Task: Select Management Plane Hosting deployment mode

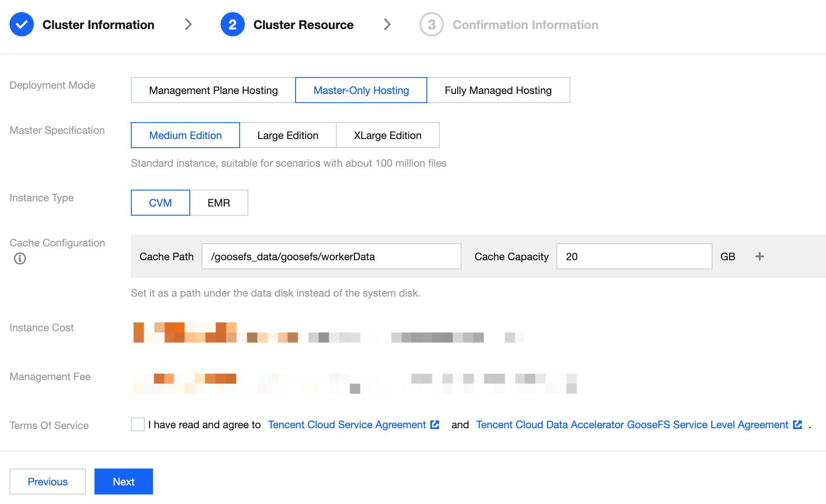Action: coord(213,90)
